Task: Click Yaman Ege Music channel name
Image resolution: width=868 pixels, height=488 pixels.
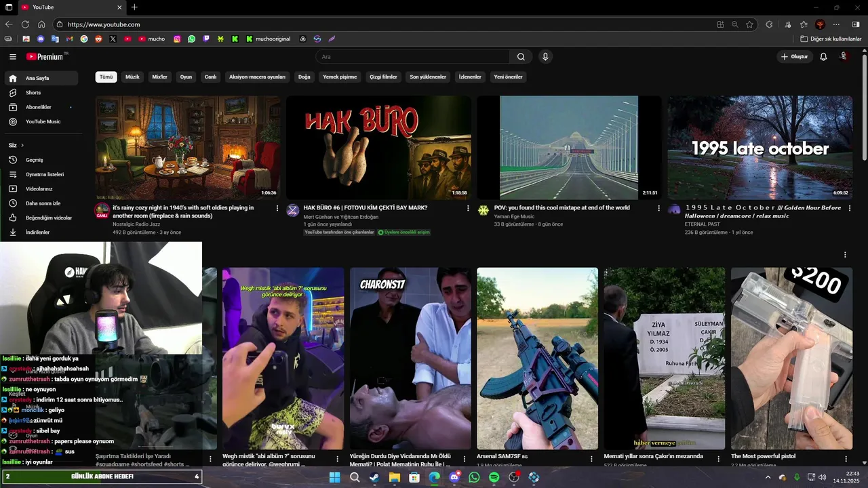Action: pos(514,216)
